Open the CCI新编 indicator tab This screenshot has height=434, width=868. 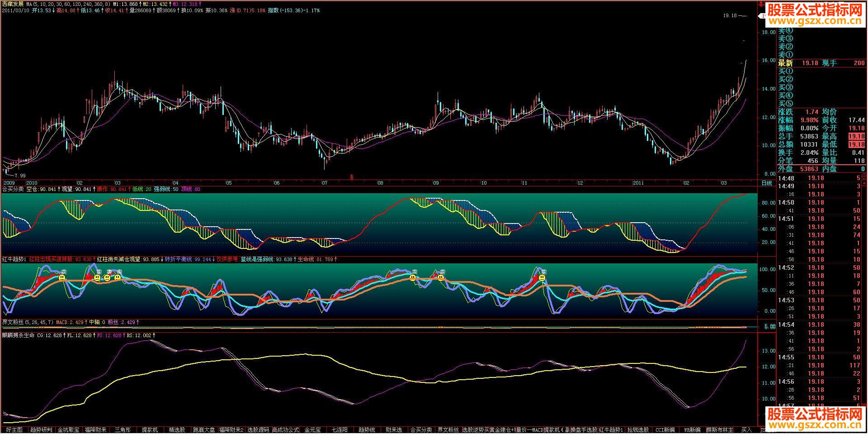[665, 429]
